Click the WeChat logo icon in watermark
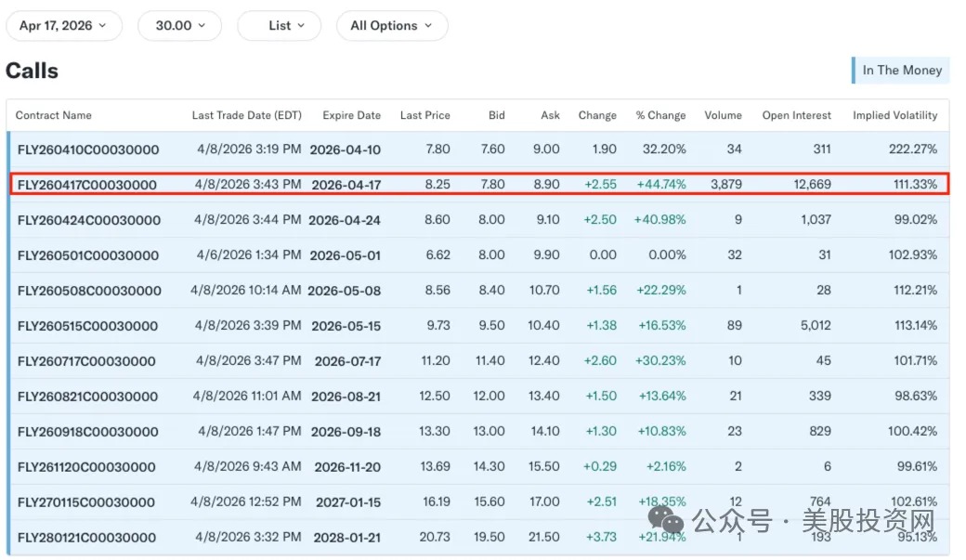 coord(666,519)
